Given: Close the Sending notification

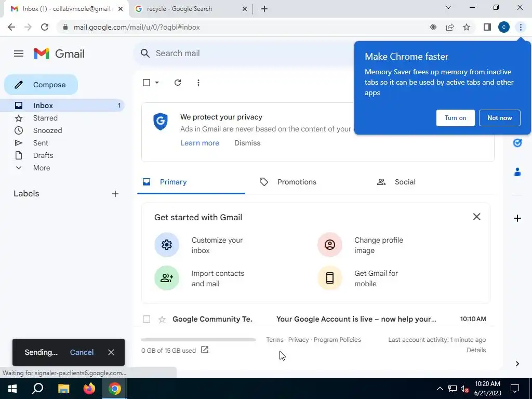Looking at the screenshot, I should pos(111,353).
